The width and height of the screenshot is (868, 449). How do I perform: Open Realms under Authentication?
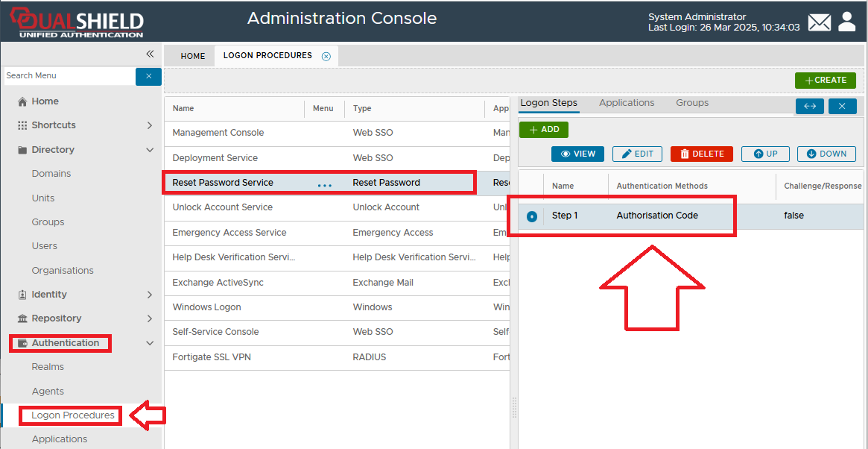pyautogui.click(x=48, y=367)
